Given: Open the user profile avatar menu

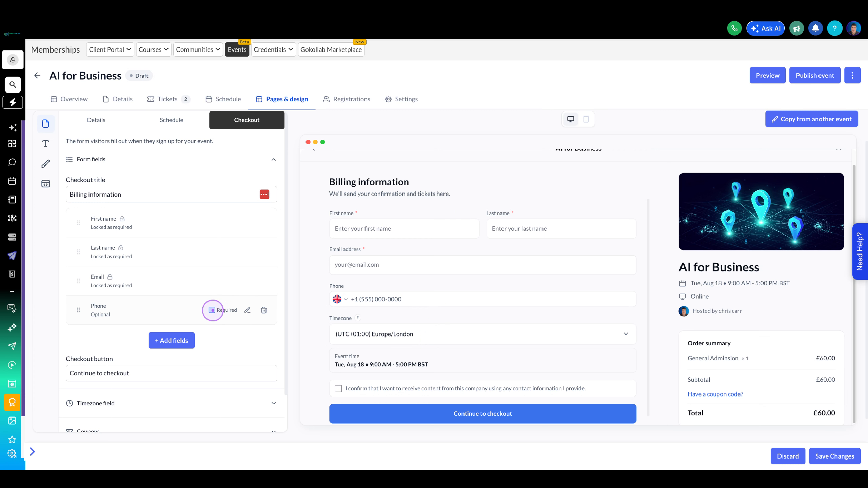Looking at the screenshot, I should click(x=853, y=28).
